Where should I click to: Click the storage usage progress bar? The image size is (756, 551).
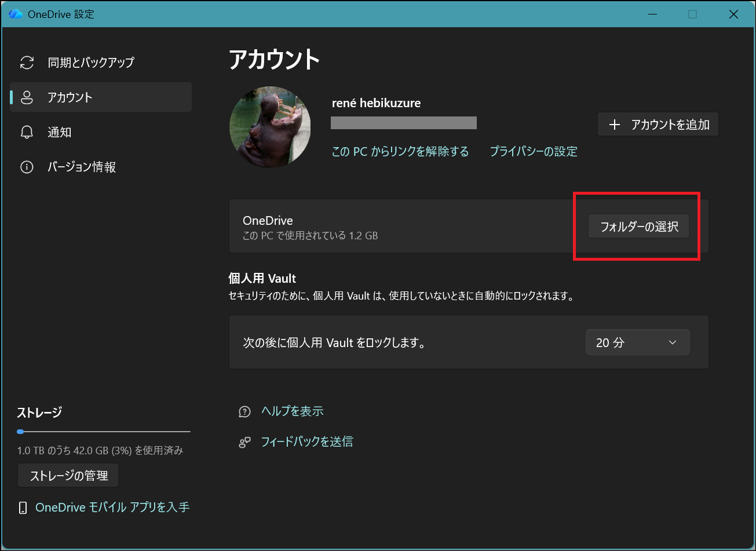pos(104,432)
